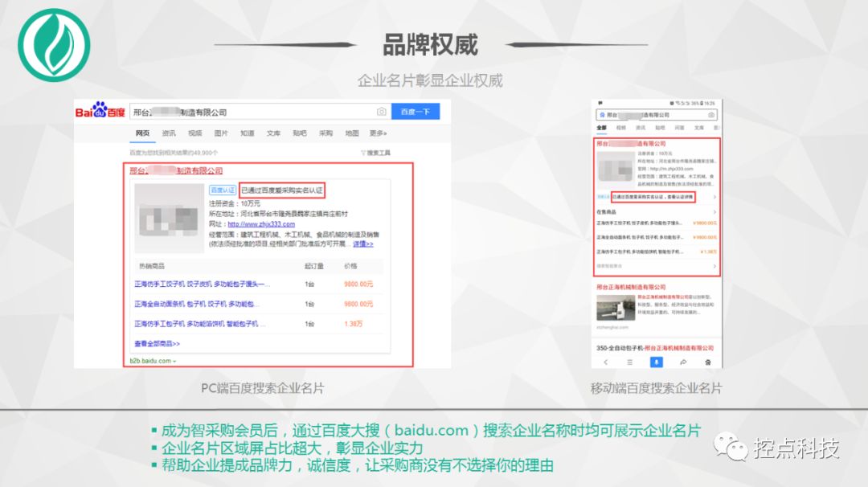
Task: Click the 已通过百度爱采购实名认证 text in PC card
Action: [282, 190]
